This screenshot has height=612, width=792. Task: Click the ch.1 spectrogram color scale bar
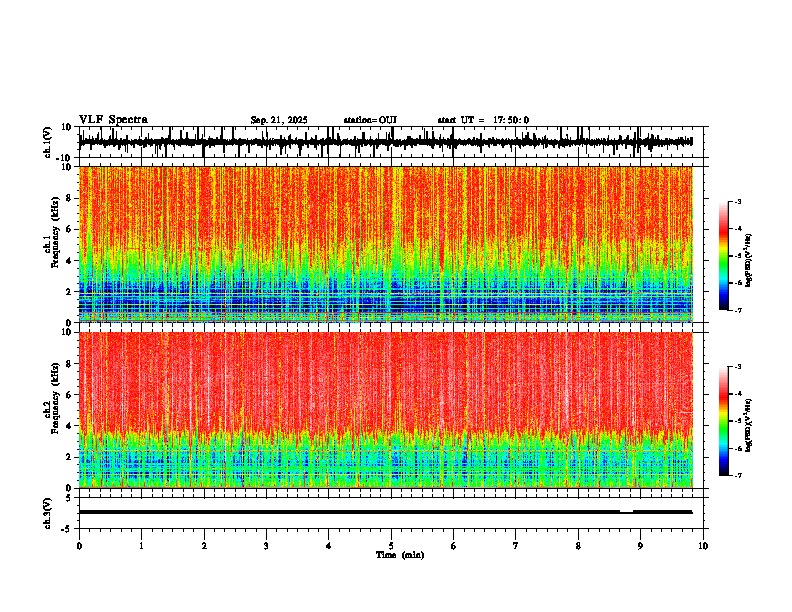(x=724, y=255)
